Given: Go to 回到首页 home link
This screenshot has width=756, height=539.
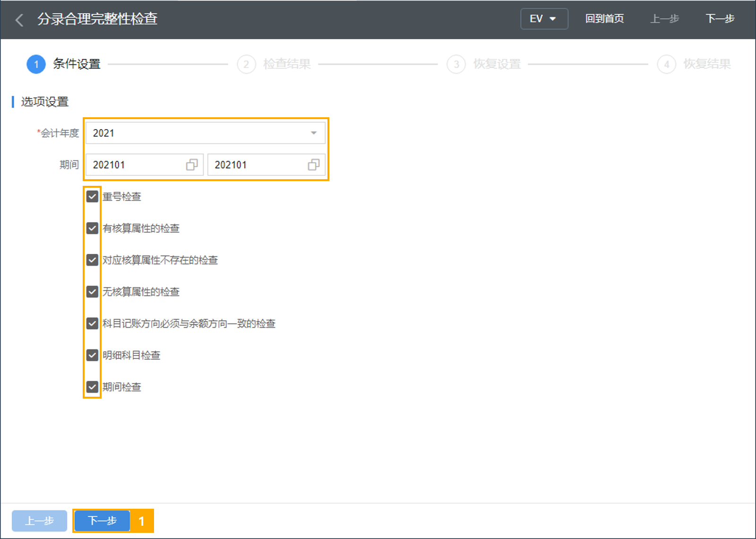Looking at the screenshot, I should (x=604, y=19).
